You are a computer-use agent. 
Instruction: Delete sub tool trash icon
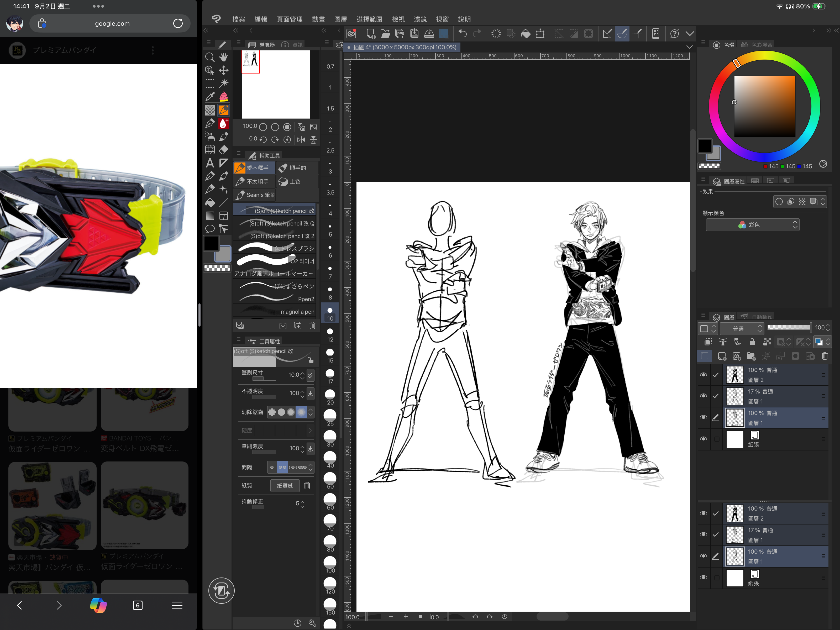click(x=312, y=325)
